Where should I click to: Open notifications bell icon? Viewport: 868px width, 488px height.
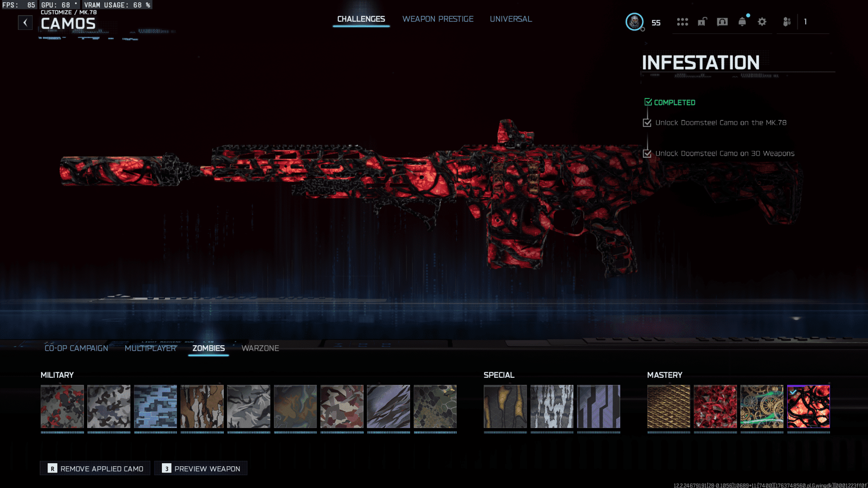(742, 22)
